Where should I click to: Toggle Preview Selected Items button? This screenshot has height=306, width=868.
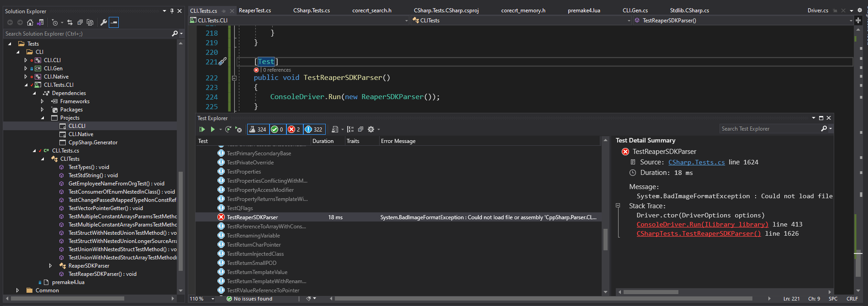point(114,22)
